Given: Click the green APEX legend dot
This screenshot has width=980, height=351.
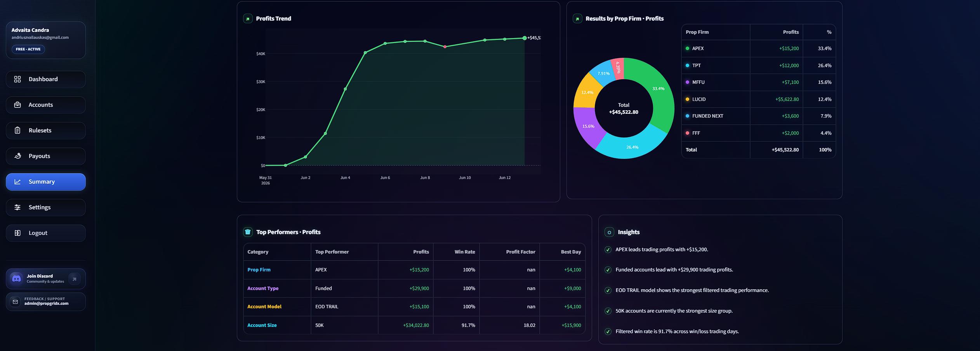Looking at the screenshot, I should (687, 49).
